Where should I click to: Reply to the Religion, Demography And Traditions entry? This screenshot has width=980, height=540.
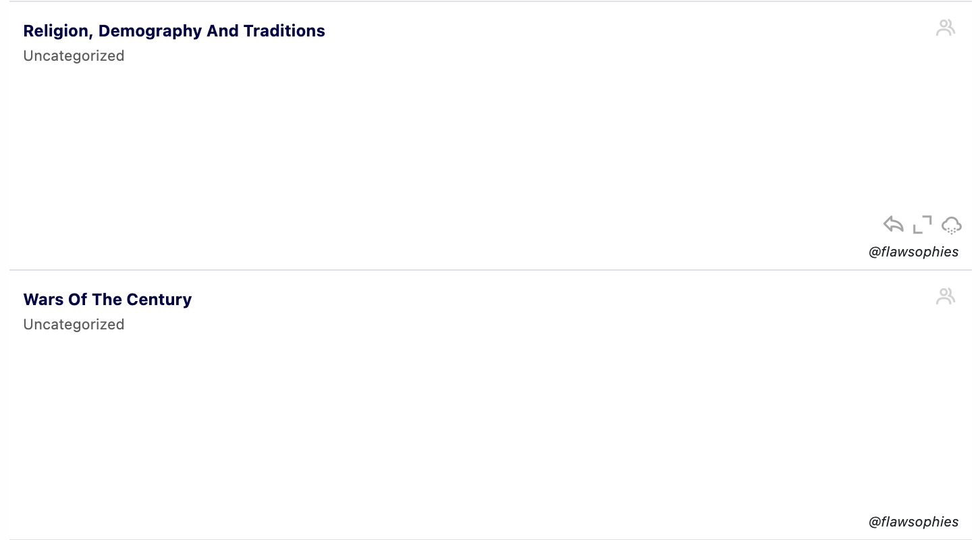coord(893,224)
